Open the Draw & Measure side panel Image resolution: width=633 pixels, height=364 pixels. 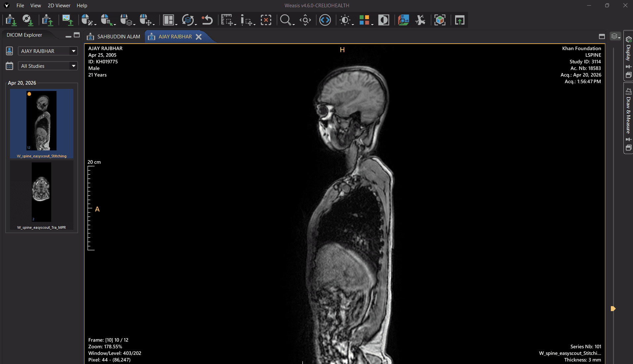point(628,115)
